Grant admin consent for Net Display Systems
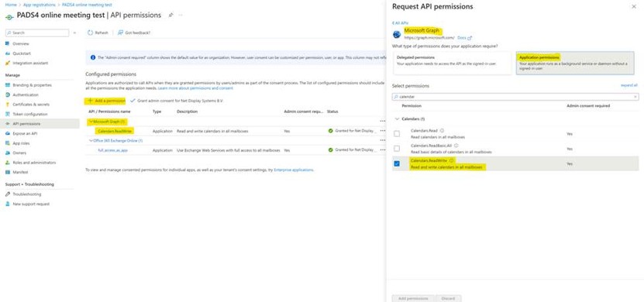 177,101
